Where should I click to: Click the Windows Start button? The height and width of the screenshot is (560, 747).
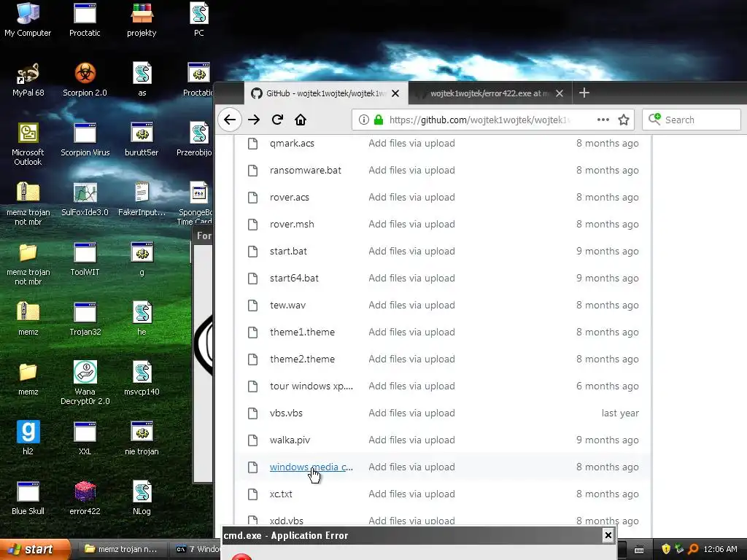pos(34,550)
